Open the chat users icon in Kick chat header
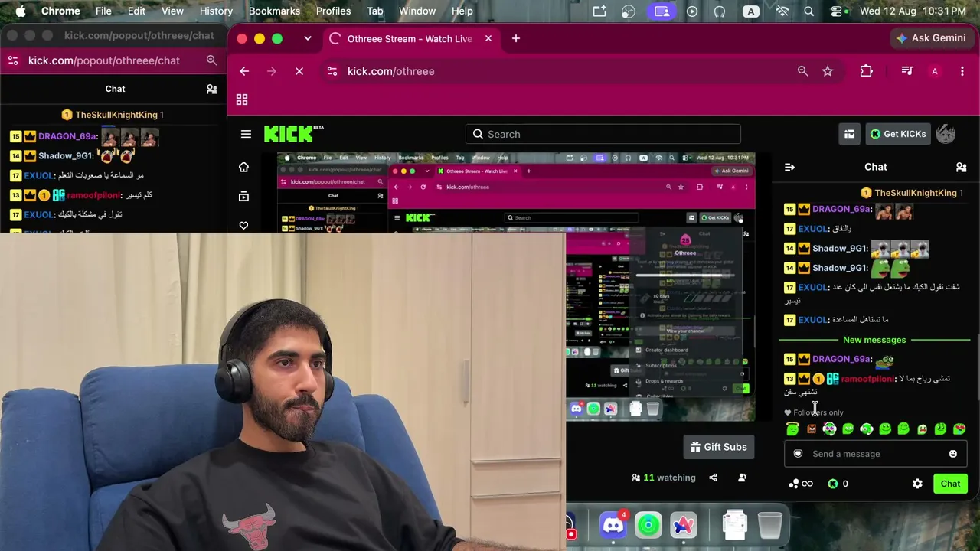This screenshot has width=980, height=551. [x=961, y=167]
